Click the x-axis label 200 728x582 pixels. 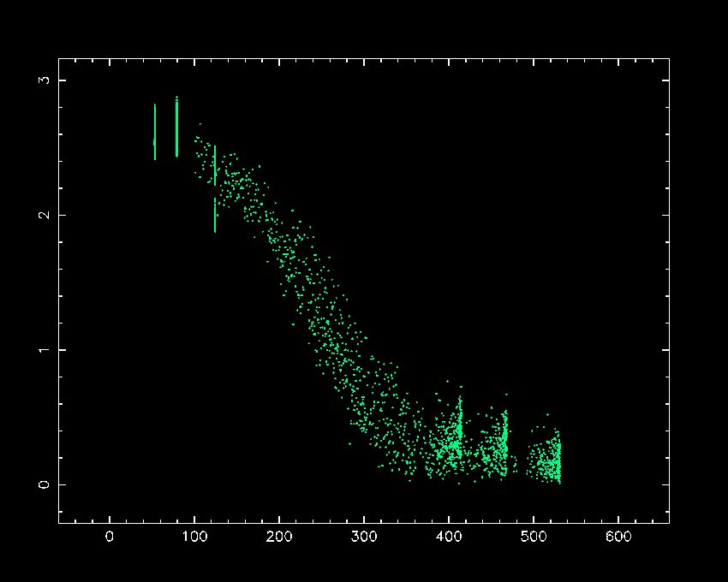(279, 537)
